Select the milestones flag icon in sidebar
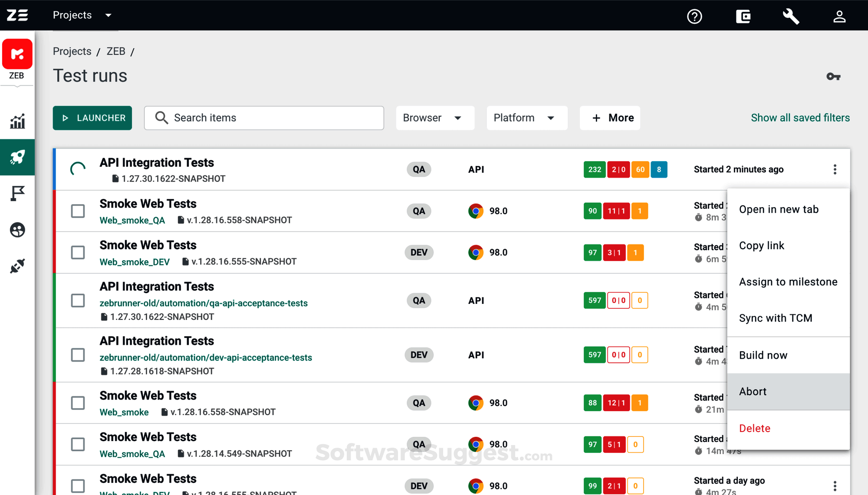 coord(17,194)
